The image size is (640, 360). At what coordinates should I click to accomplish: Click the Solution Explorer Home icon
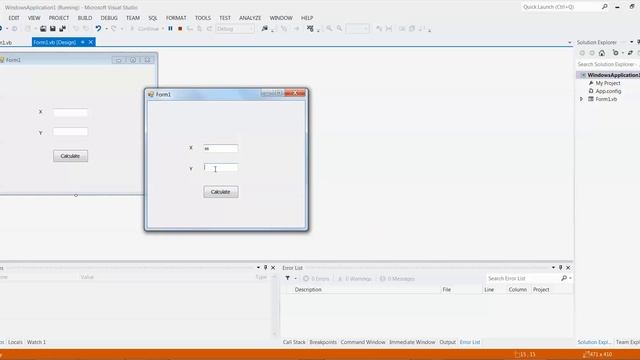coord(602,53)
